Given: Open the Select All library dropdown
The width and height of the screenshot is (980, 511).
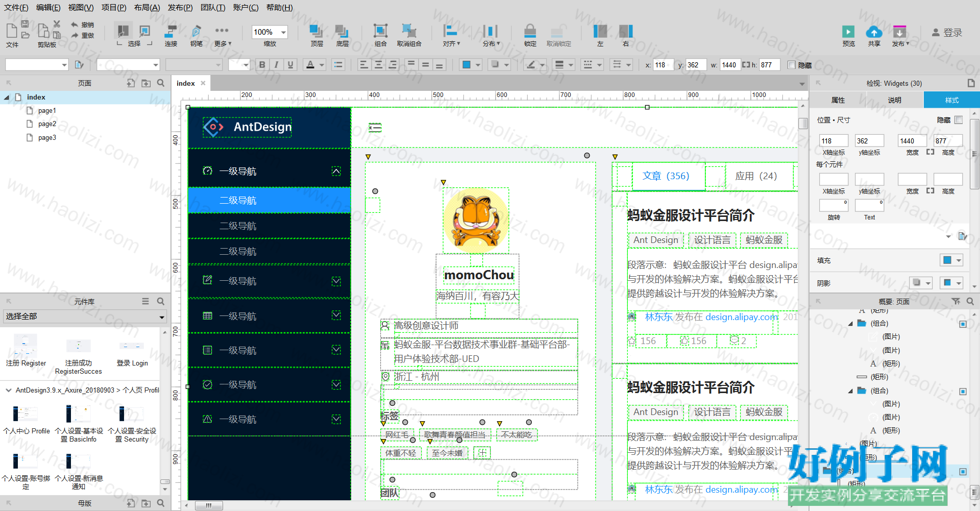Looking at the screenshot, I should point(85,317).
